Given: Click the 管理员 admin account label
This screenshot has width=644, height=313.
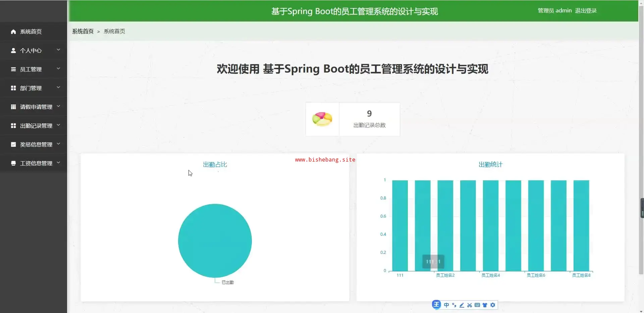Looking at the screenshot, I should (x=555, y=11).
